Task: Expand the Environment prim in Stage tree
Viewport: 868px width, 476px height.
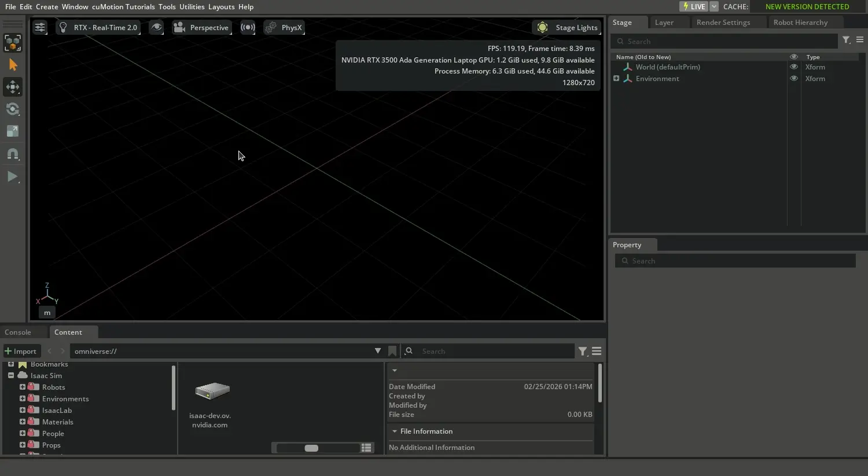Action: (x=616, y=79)
